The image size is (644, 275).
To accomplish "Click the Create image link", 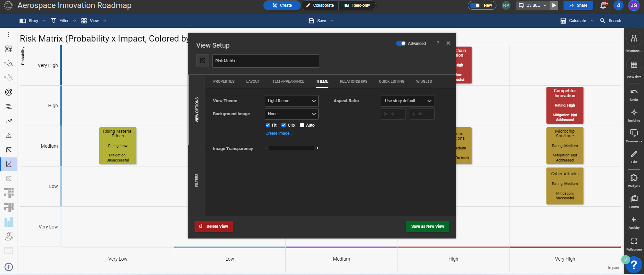I will tap(279, 133).
